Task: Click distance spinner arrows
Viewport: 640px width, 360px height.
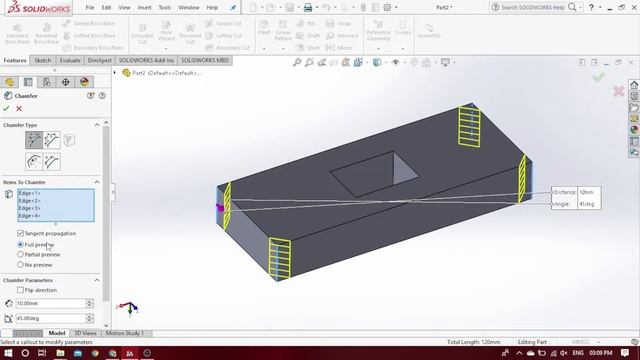Action: (x=89, y=303)
